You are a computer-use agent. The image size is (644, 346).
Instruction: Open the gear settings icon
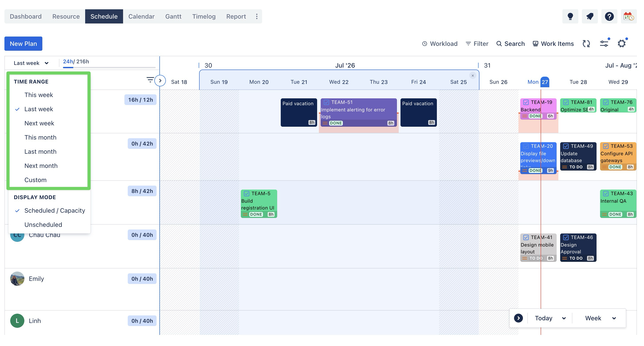point(622,44)
